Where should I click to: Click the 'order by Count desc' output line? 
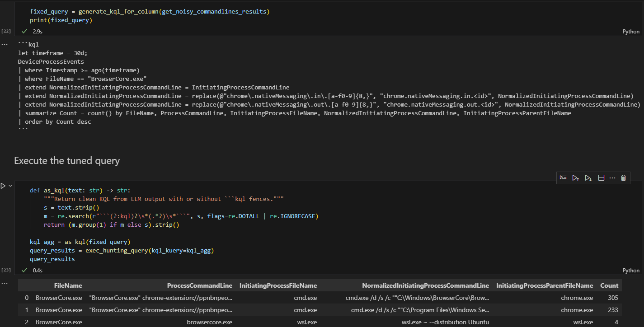(54, 121)
